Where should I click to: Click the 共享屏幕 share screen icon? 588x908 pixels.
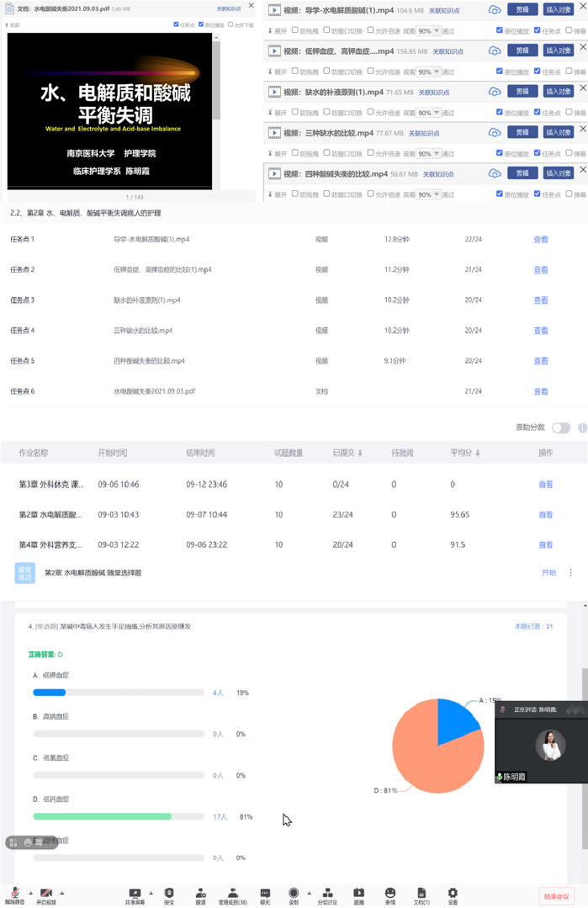(x=135, y=892)
